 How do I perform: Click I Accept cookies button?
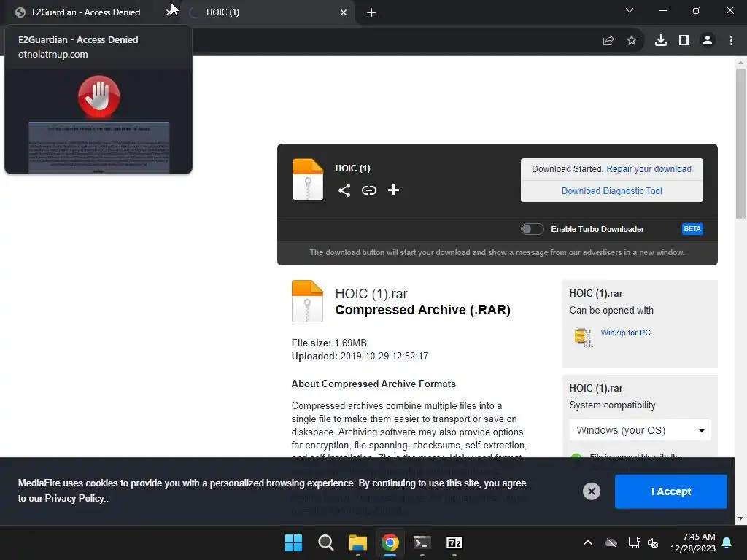tap(671, 491)
